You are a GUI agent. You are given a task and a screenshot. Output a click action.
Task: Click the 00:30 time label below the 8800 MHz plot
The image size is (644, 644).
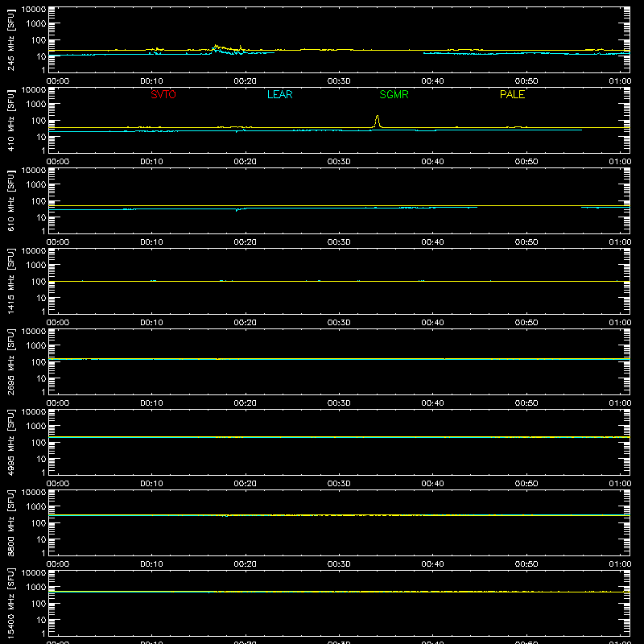coord(339,564)
